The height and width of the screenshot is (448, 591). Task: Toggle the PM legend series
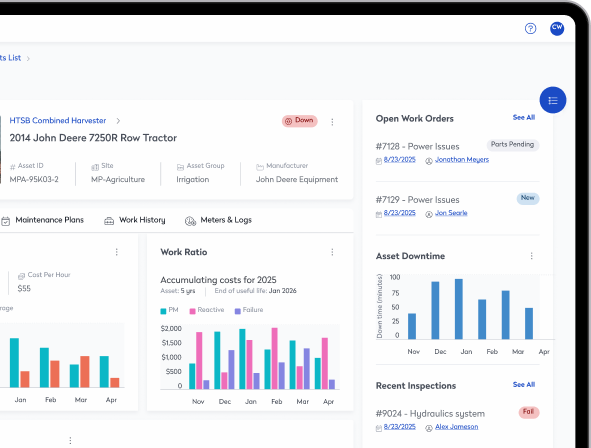tap(169, 310)
